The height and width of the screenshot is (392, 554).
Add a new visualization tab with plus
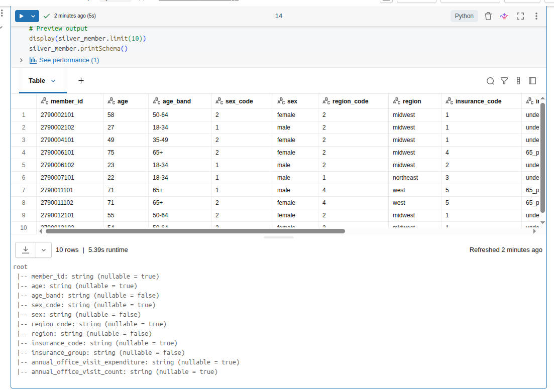click(x=81, y=81)
